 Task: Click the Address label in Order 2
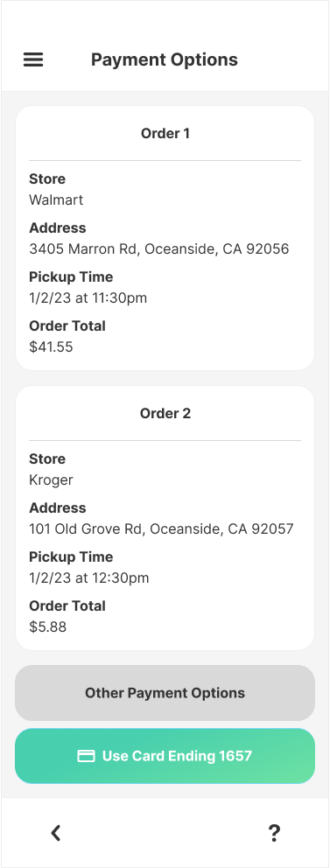click(x=58, y=508)
